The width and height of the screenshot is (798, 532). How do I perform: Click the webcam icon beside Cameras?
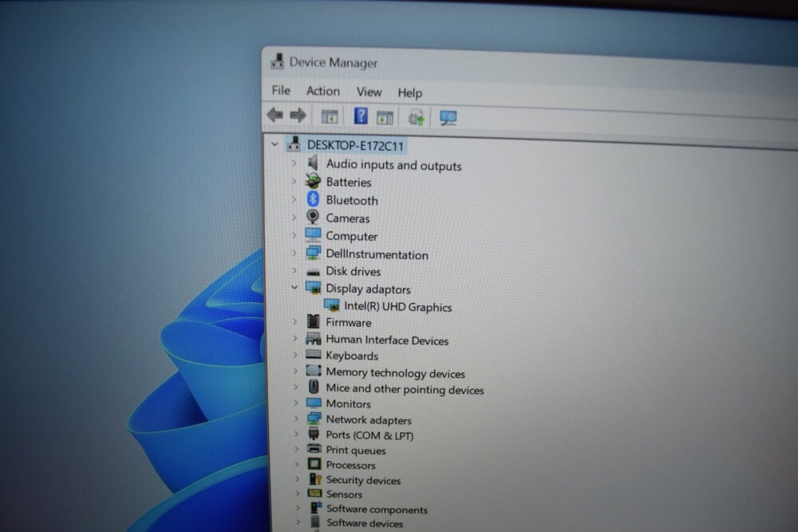click(x=313, y=217)
